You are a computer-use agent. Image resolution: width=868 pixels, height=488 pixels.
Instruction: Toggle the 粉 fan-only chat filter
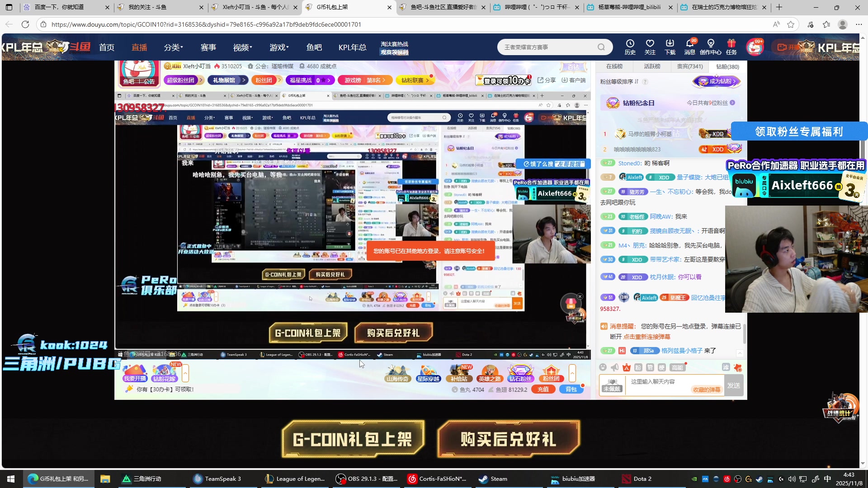pyautogui.click(x=638, y=367)
